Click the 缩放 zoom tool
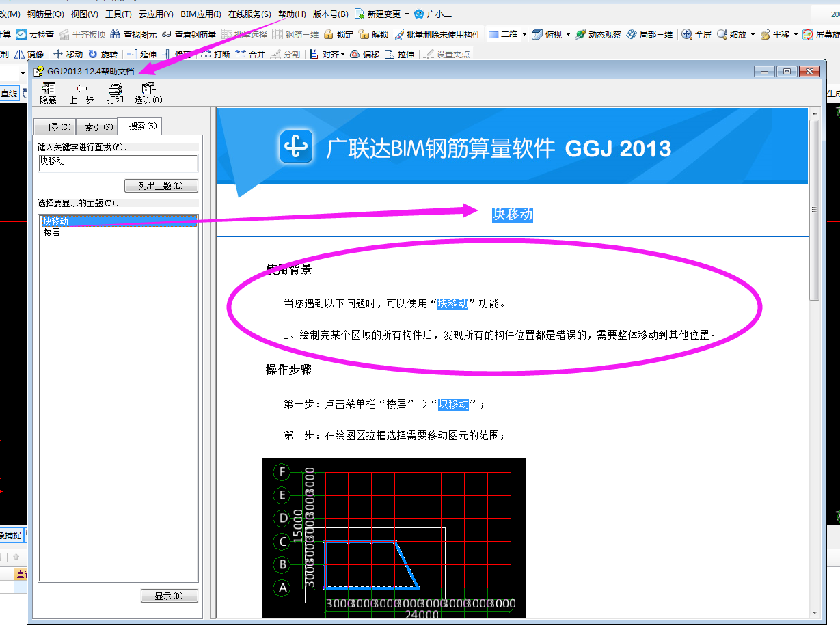Viewport: 840px width, 632px height. 731,34
